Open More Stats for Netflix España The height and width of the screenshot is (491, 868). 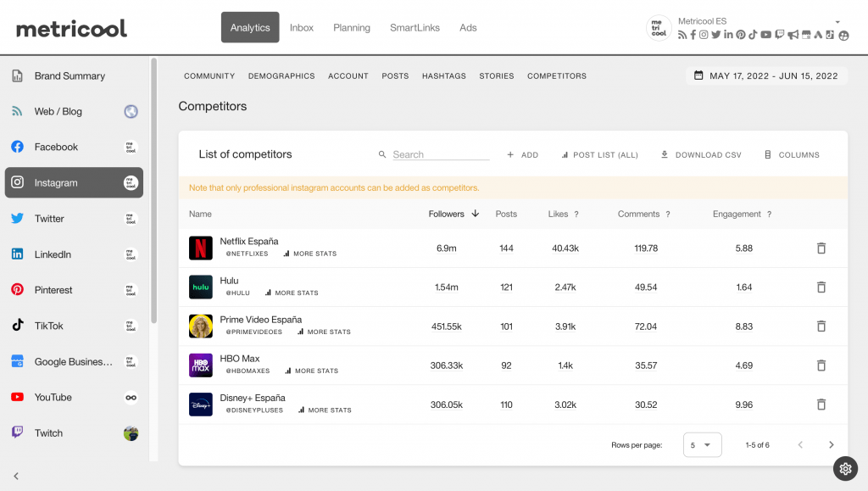point(310,254)
